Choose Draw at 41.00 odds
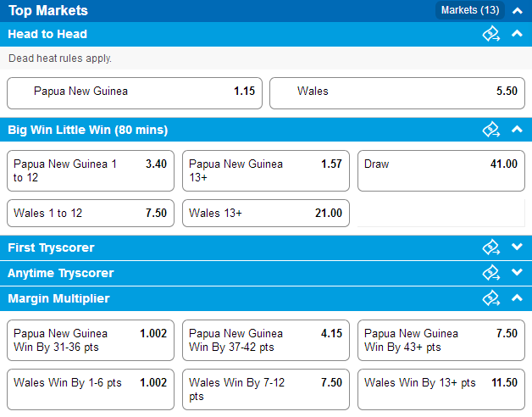 (x=441, y=171)
